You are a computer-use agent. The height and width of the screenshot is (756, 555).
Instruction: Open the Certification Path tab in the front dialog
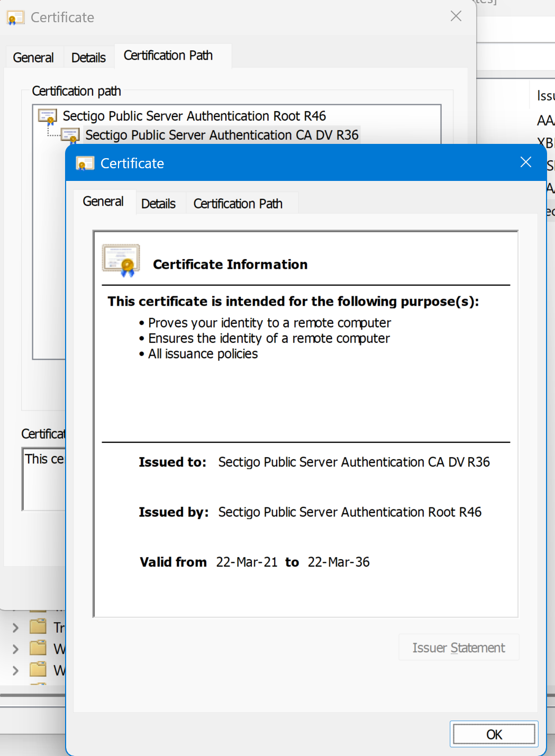pyautogui.click(x=238, y=204)
